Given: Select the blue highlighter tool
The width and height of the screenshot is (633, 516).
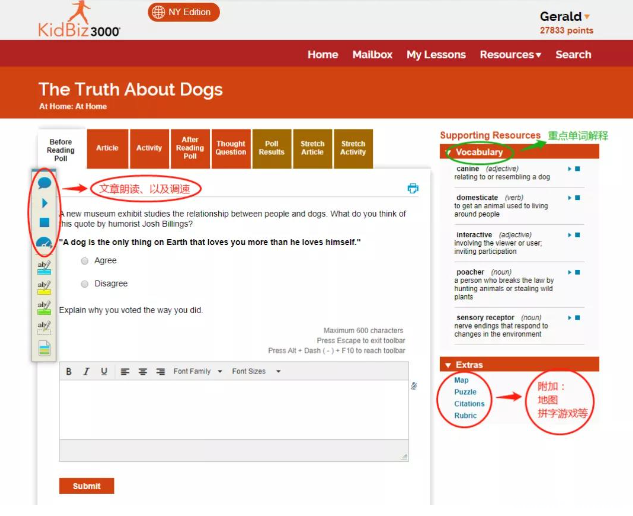Looking at the screenshot, I should tap(44, 267).
